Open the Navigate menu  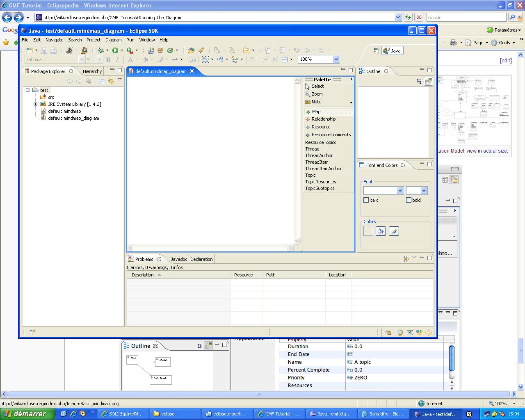[54, 40]
